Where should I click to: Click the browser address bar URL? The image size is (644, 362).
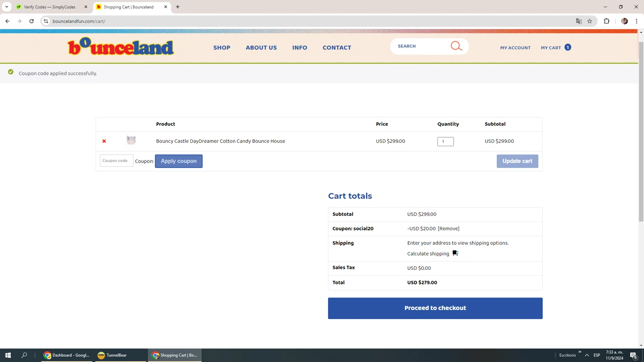pos(79,21)
